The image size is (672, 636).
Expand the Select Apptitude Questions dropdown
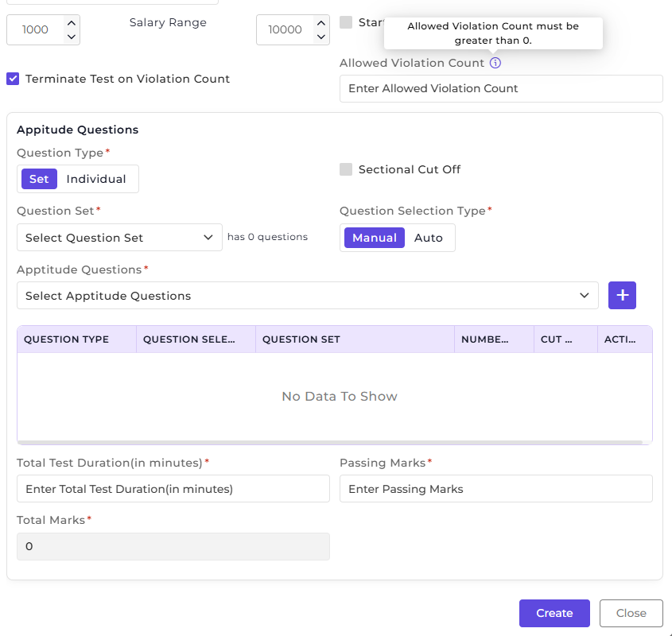pos(307,295)
